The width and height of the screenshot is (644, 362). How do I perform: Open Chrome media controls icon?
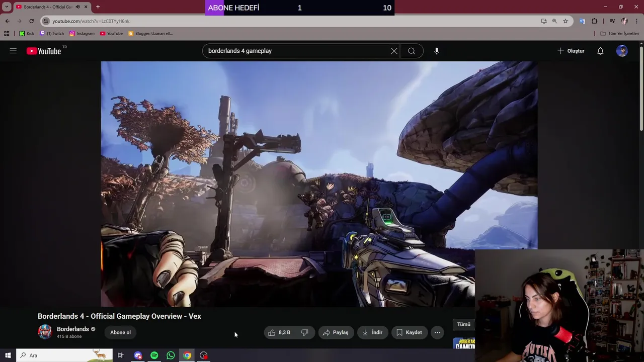click(x=612, y=21)
